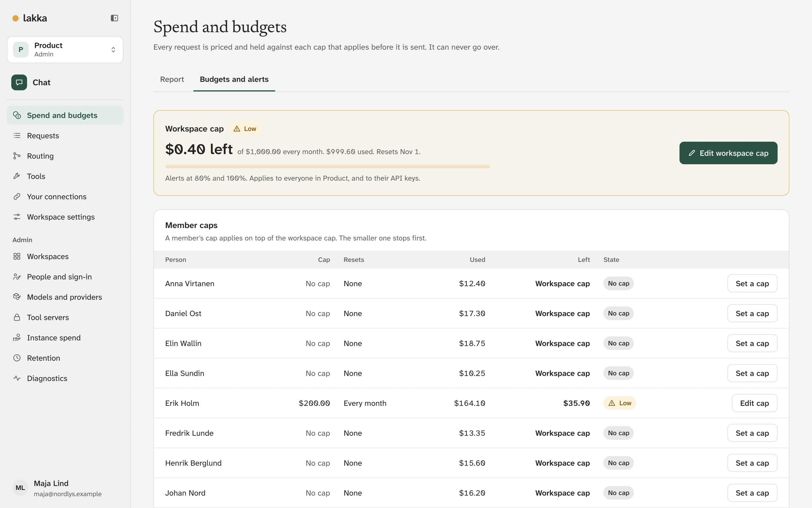Click the Diagnostics pulse icon
Image resolution: width=812 pixels, height=508 pixels.
(17, 378)
